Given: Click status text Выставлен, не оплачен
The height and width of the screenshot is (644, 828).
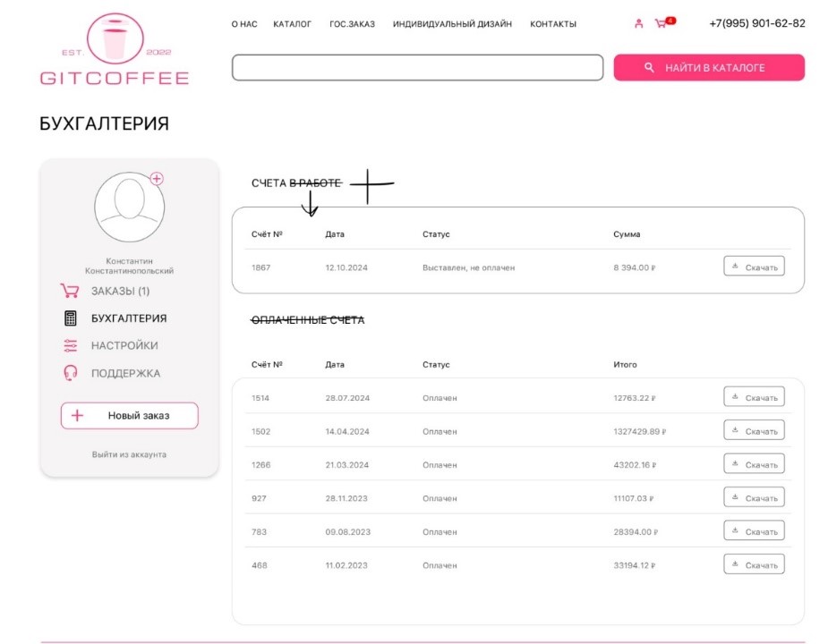Looking at the screenshot, I should (x=468, y=267).
